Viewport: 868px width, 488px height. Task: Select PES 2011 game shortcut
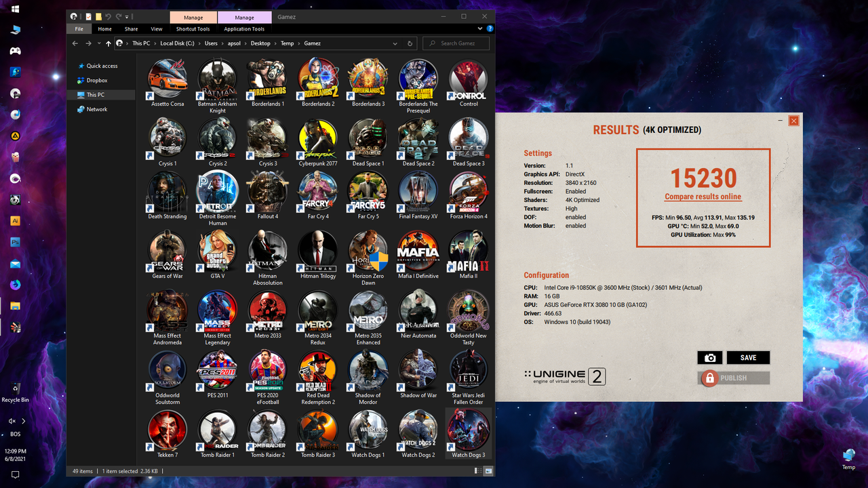(x=218, y=374)
